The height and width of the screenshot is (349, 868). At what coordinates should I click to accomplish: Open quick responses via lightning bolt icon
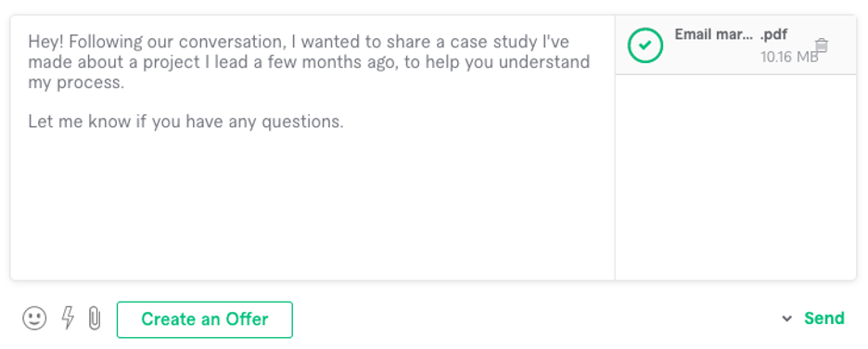click(x=68, y=318)
